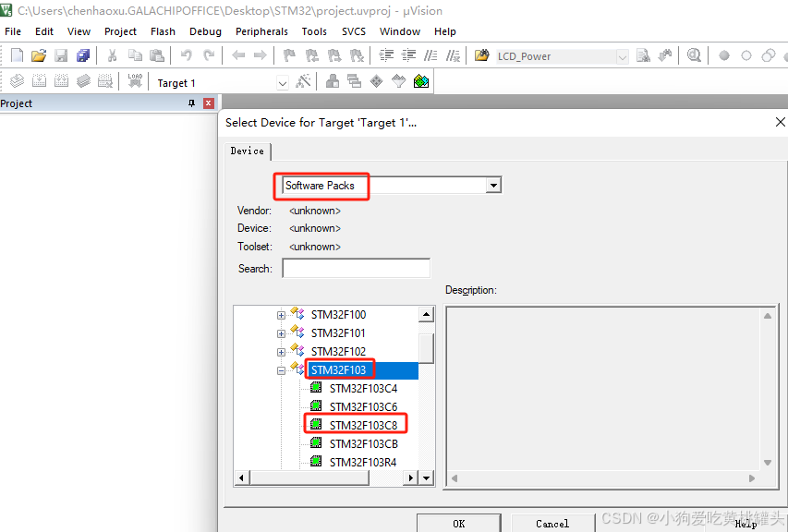Start the debug session magnifier icon
Viewport: 788px width, 532px height.
[x=694, y=55]
